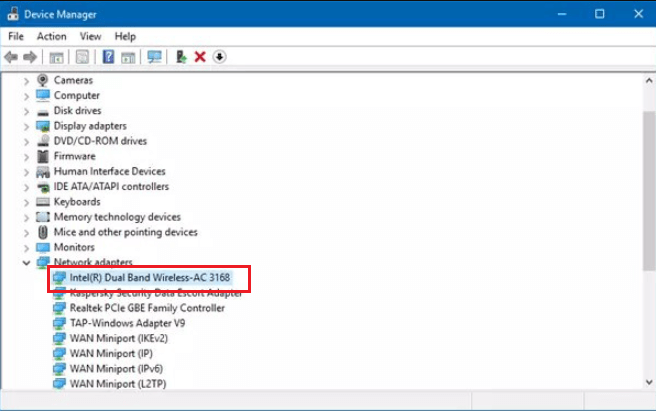Show/hide console tree toolbar icon
The image size is (656, 411).
tap(56, 57)
